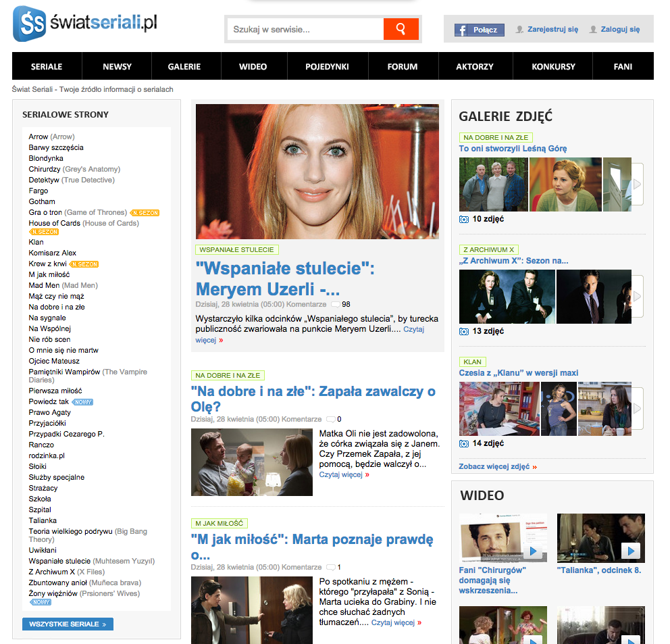Viewport: 670px width, 644px height.
Task: Select Pamiętniki Wampirów in the series list
Action: pyautogui.click(x=64, y=372)
